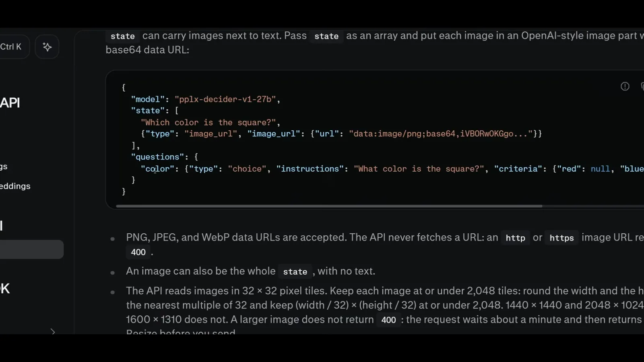Click the "400" code tag followed by a period
Viewport: 644px width, 362px height.
(138, 252)
